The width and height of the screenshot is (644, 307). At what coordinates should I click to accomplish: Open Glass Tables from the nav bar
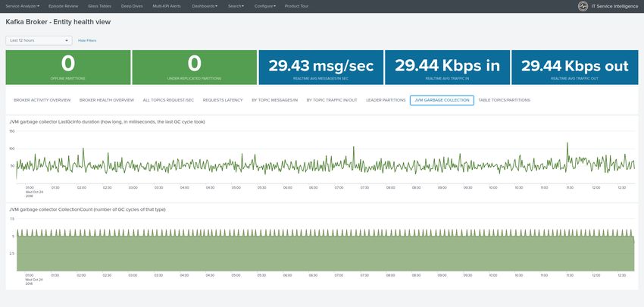click(x=99, y=6)
